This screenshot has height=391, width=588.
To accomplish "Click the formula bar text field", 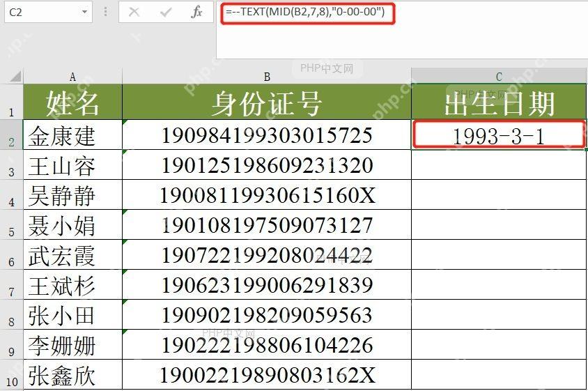I will click(402, 30).
